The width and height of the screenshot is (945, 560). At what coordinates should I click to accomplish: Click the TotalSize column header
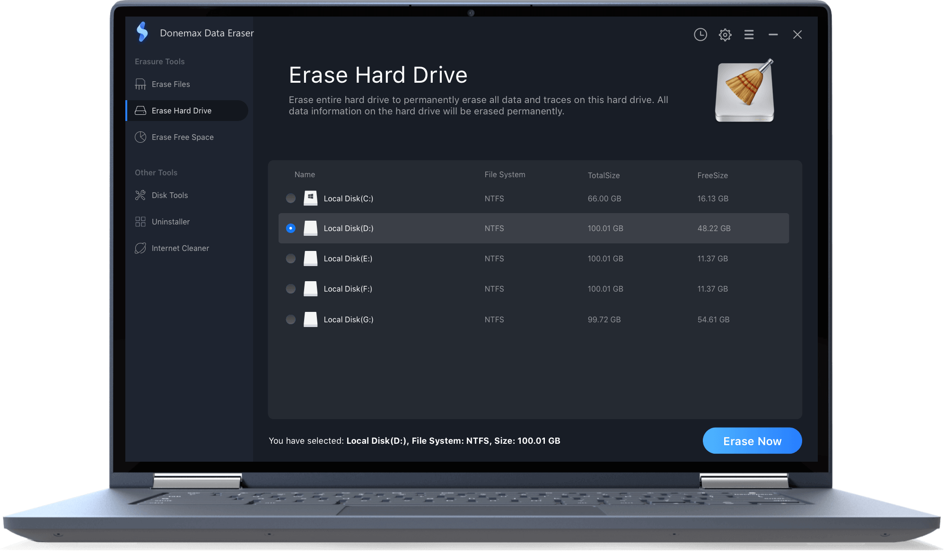pos(604,175)
